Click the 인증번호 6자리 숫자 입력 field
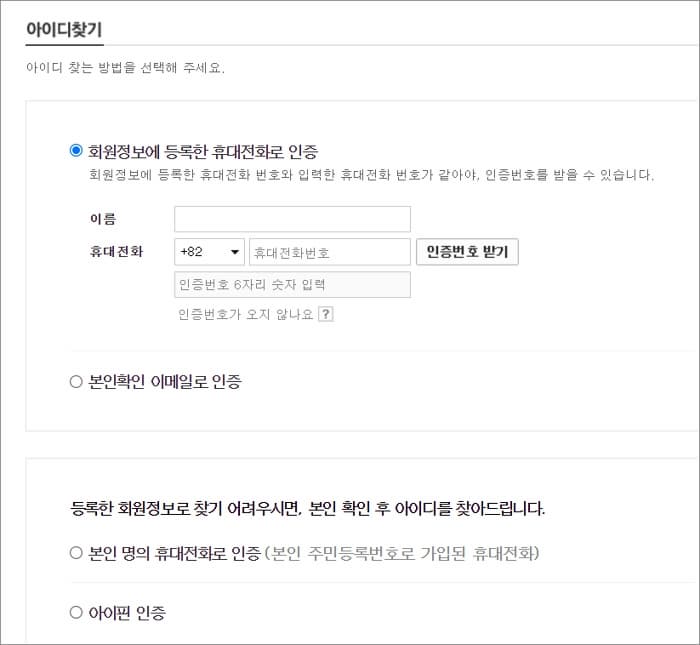 coord(292,284)
